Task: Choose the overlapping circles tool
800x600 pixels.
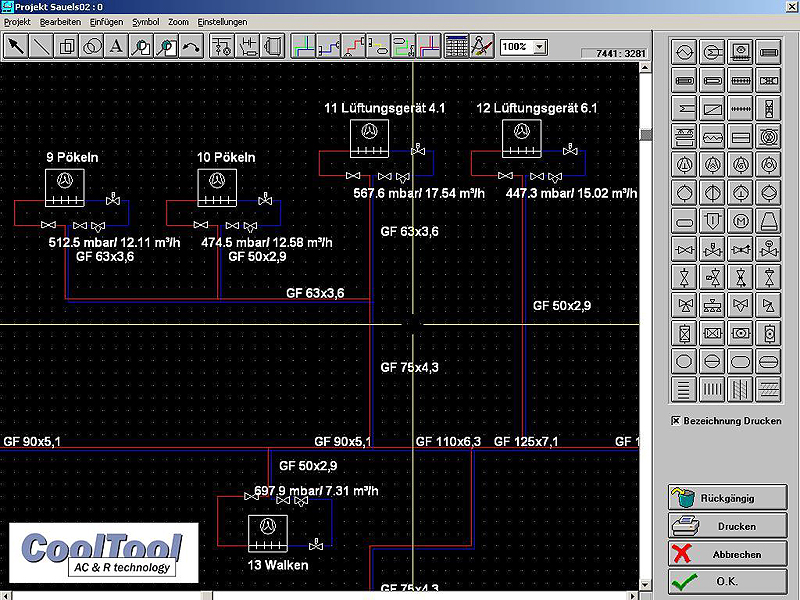Action: (x=91, y=46)
